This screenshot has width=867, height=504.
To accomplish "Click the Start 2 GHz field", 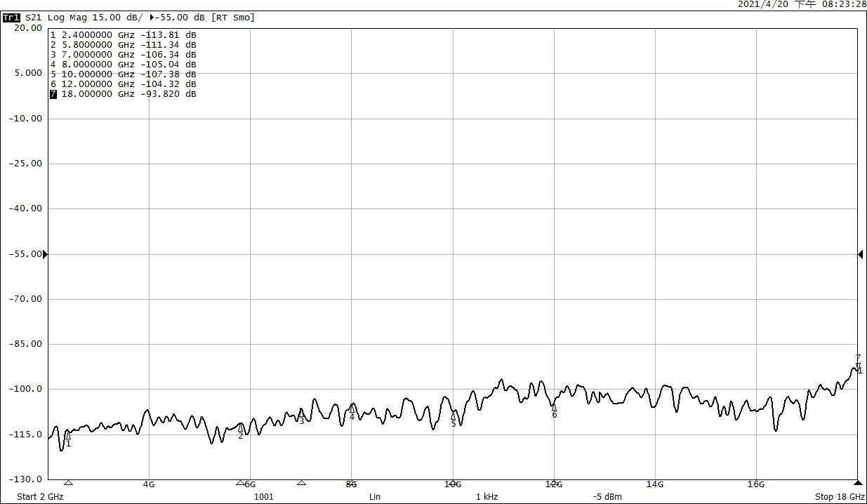I will pos(40,497).
